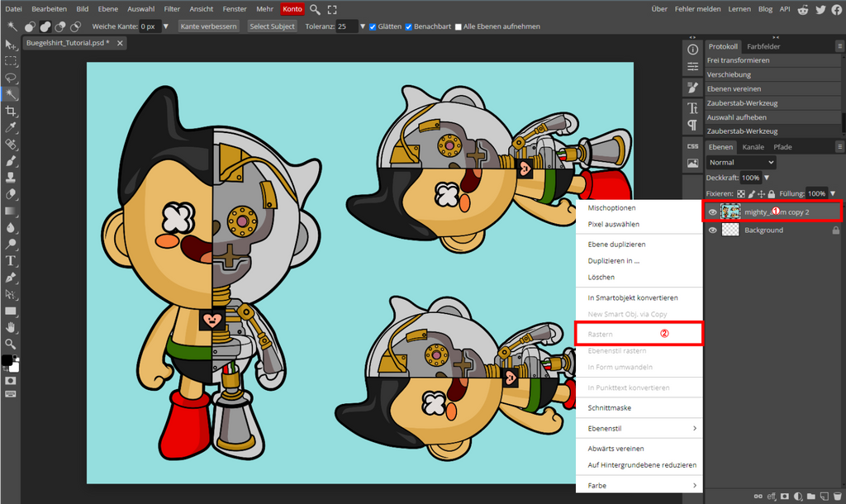
Task: Toggle the Benachbart checkbox
Action: point(408,27)
